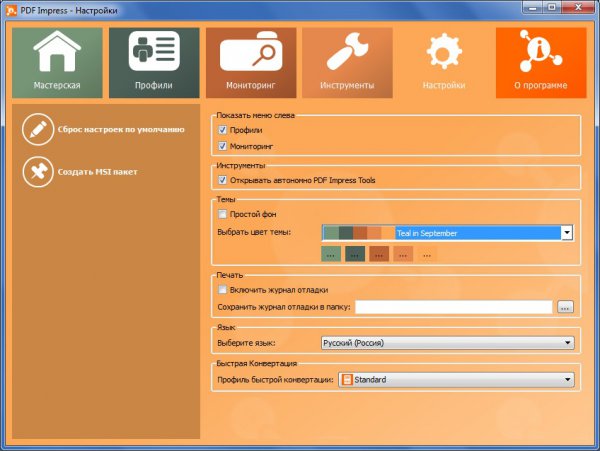600x451 pixels.
Task: Click the pin icon for MSI package
Action: point(38,172)
